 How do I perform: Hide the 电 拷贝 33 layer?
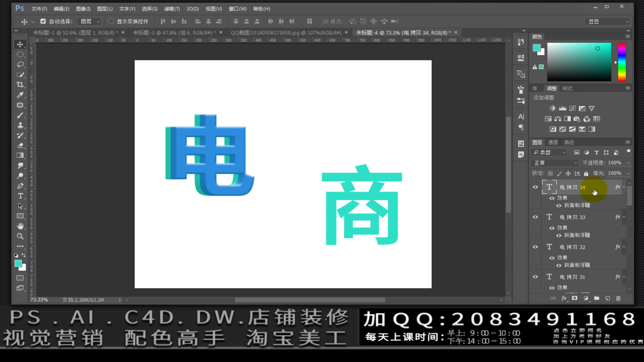[x=535, y=217]
